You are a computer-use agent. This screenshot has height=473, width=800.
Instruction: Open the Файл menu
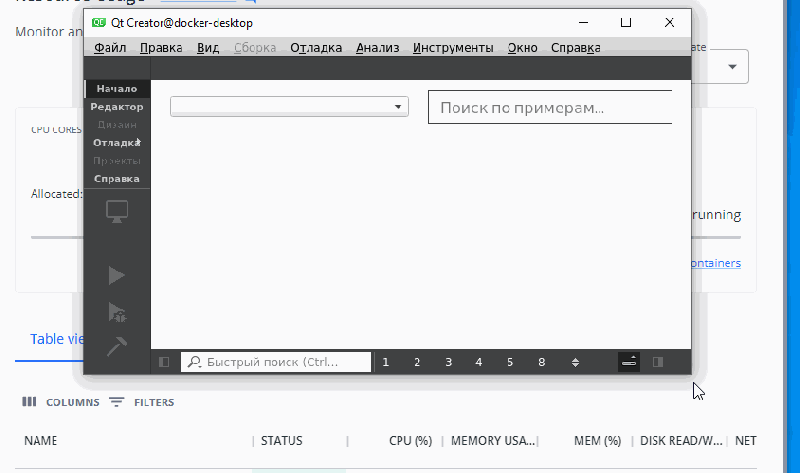click(110, 48)
